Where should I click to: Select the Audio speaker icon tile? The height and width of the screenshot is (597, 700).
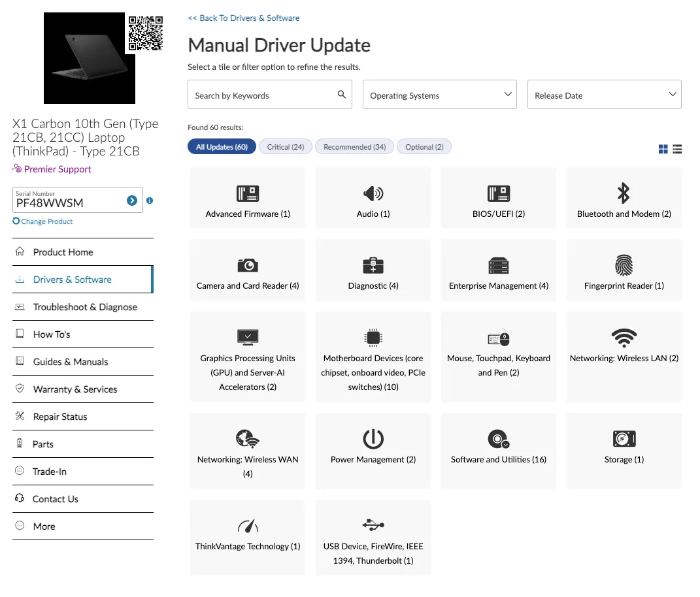[x=373, y=193]
